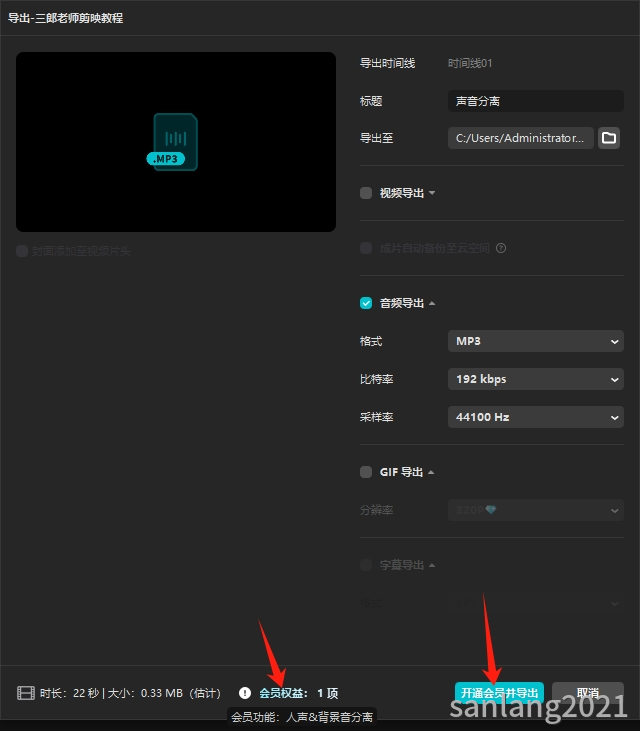Click the diamond VIP icon in 分辨率 field
The height and width of the screenshot is (731, 640).
coord(491,510)
